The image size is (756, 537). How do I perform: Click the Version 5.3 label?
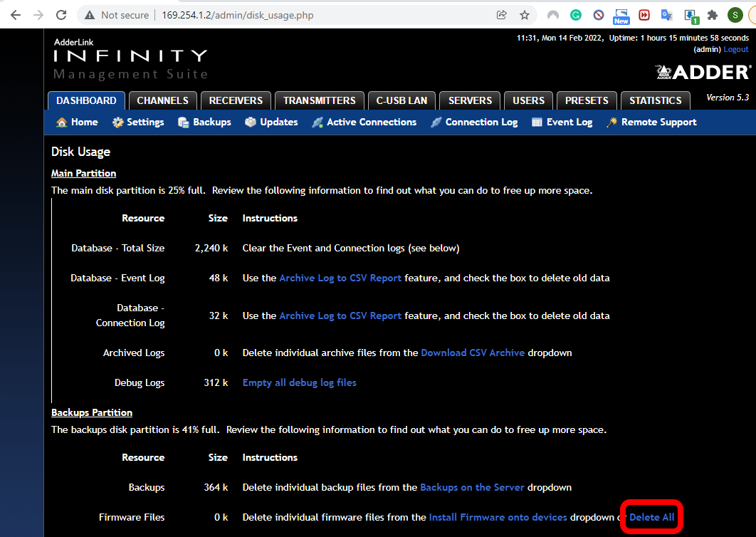pyautogui.click(x=728, y=98)
